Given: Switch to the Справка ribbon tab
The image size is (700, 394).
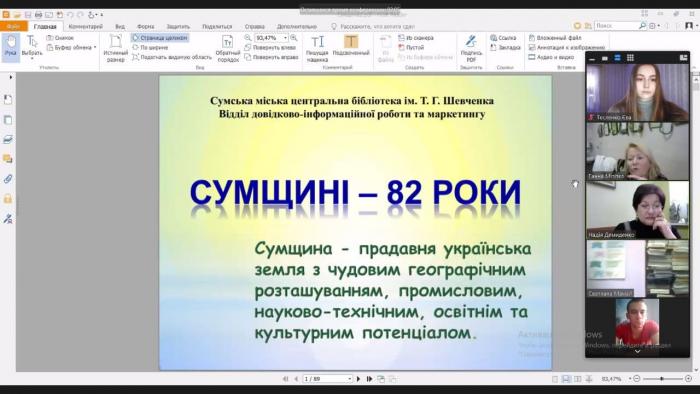Looking at the screenshot, I should (254, 27).
